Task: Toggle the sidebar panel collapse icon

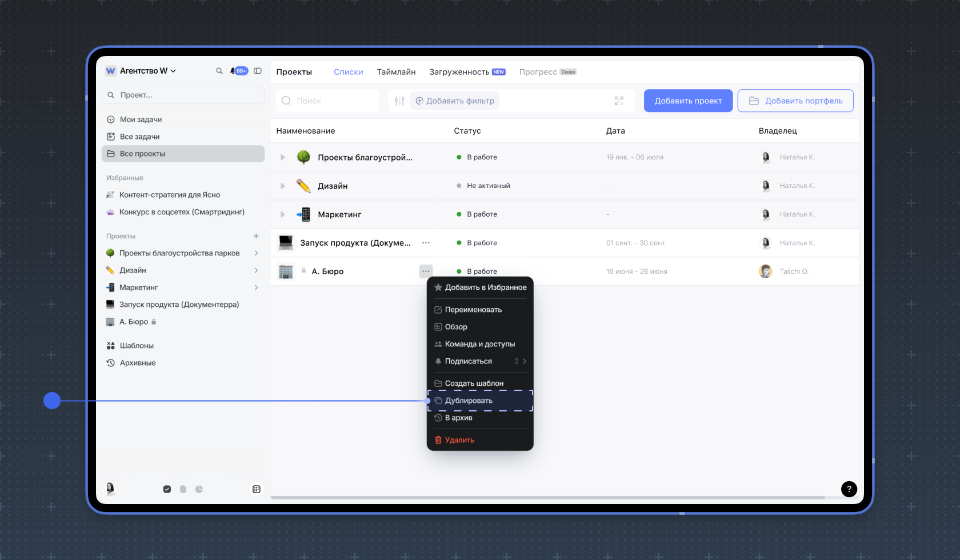Action: tap(258, 71)
